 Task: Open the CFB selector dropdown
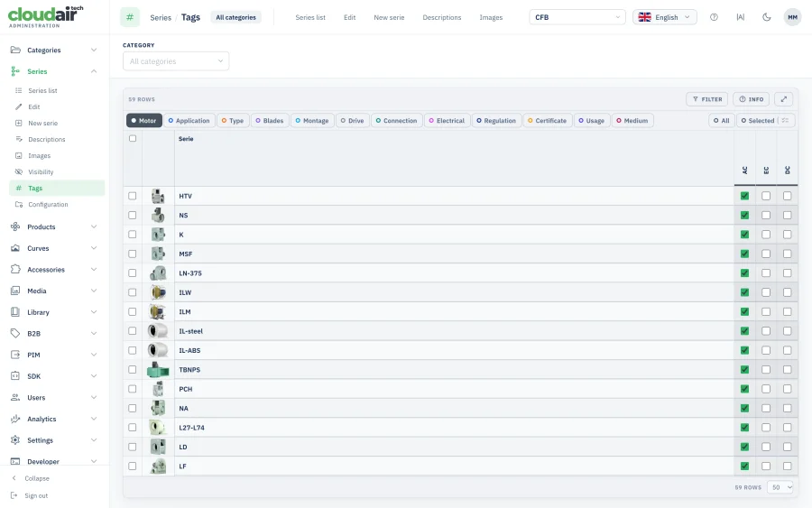[x=577, y=17]
